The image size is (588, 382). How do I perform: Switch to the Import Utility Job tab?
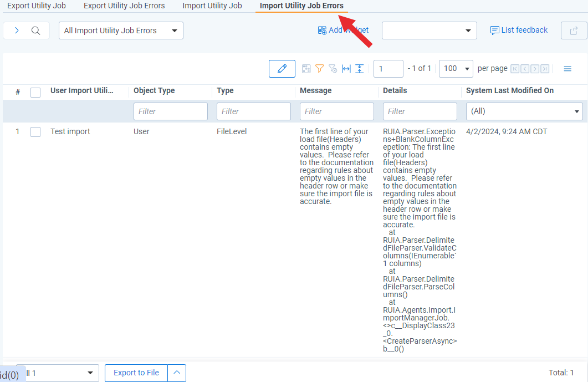pos(212,6)
